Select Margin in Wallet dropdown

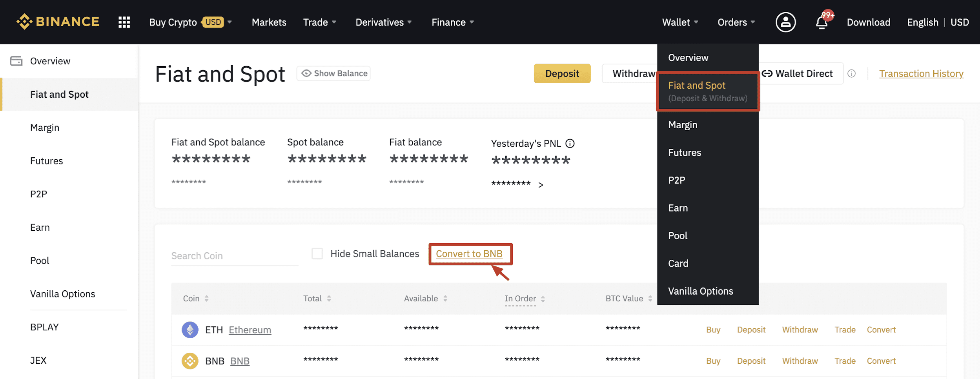(708, 125)
